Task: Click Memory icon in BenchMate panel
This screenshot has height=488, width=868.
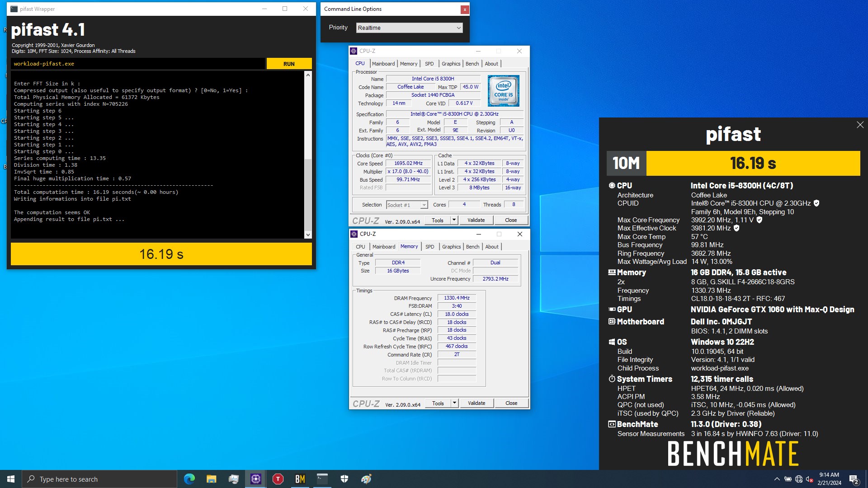Action: pyautogui.click(x=612, y=272)
